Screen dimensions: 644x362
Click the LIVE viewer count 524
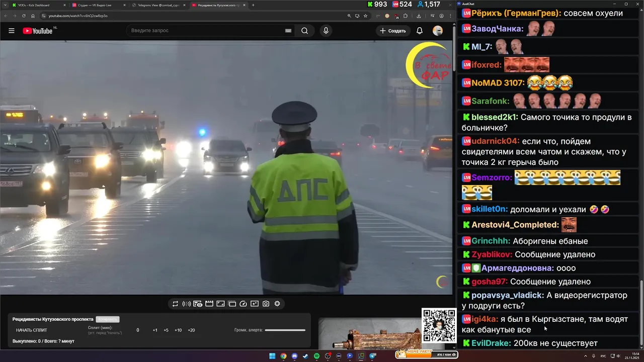(402, 5)
